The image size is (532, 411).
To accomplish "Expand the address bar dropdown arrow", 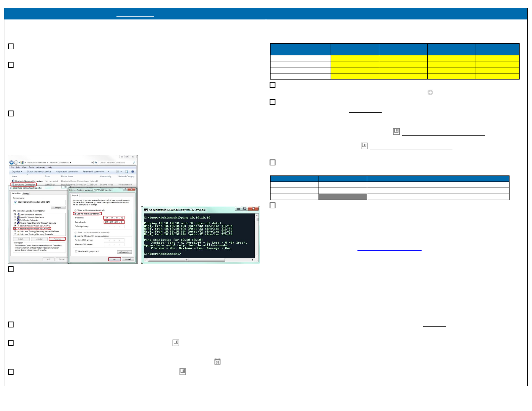I will [x=92, y=162].
